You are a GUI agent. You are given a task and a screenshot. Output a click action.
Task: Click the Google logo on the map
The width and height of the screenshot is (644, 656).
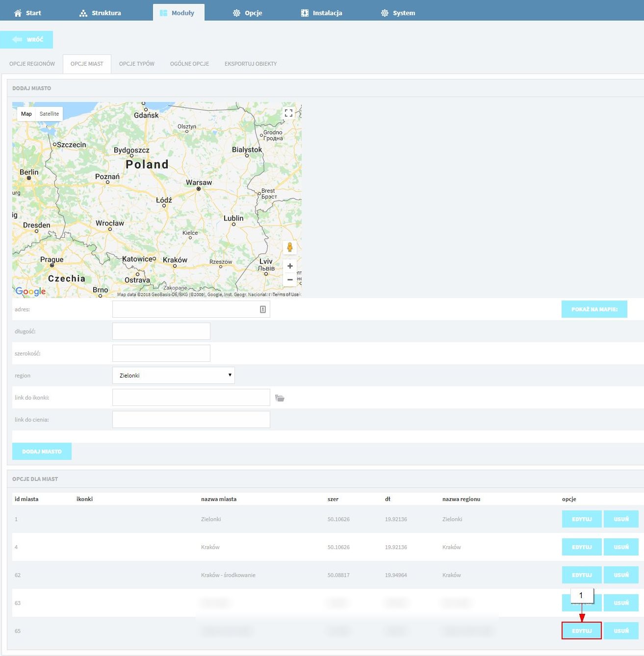[30, 291]
